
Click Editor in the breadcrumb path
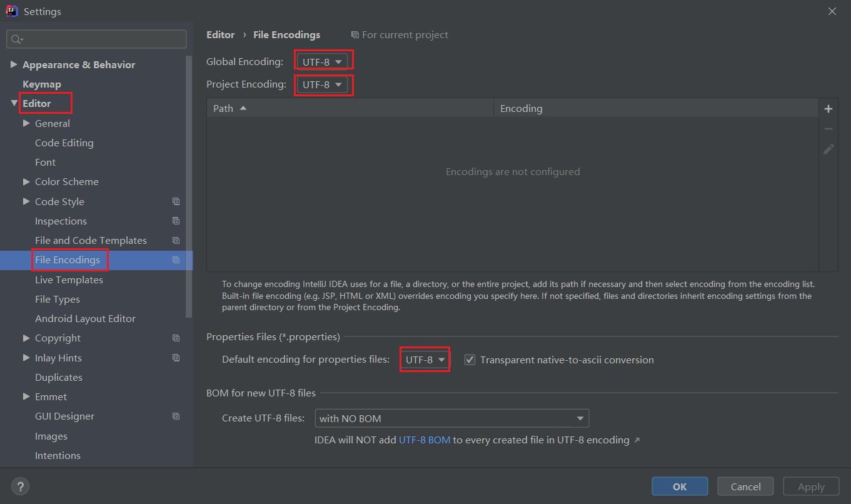221,34
